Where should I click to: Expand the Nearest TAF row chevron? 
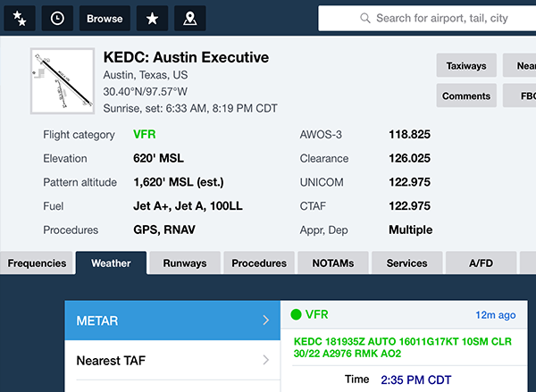pyautogui.click(x=265, y=361)
